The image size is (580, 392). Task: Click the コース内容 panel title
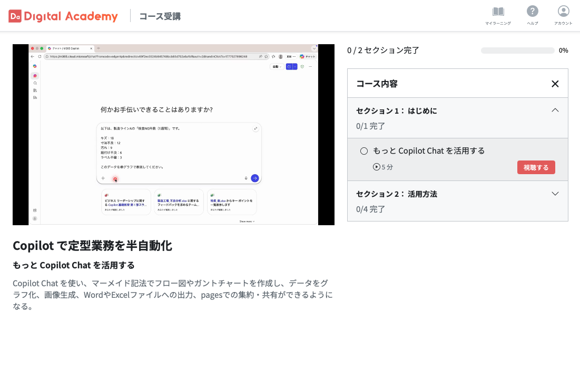click(377, 84)
